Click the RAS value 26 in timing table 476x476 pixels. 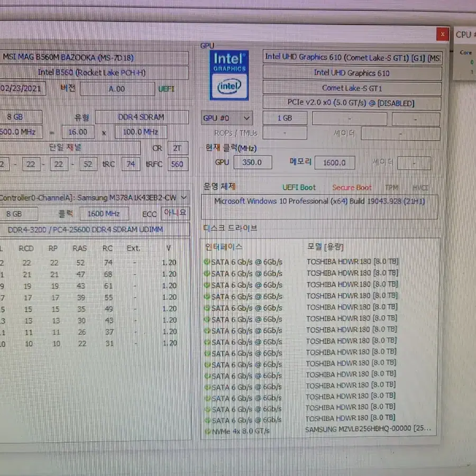(82, 332)
